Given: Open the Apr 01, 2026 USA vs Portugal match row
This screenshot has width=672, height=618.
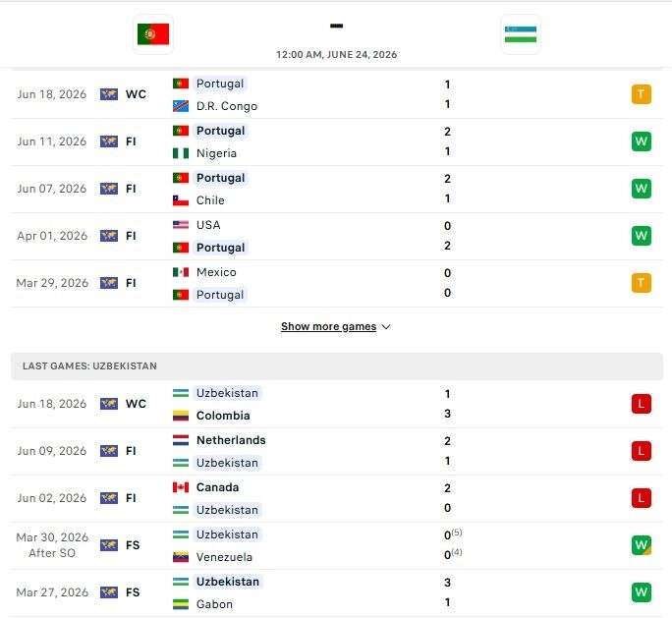Looking at the screenshot, I should (337, 236).
